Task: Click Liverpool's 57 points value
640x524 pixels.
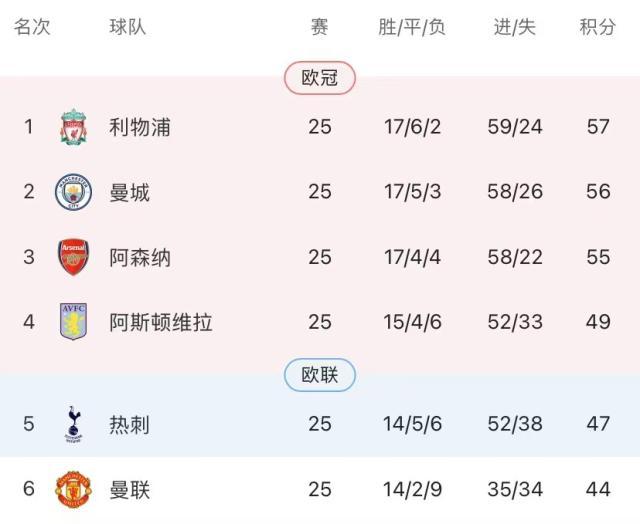Action: (x=598, y=127)
